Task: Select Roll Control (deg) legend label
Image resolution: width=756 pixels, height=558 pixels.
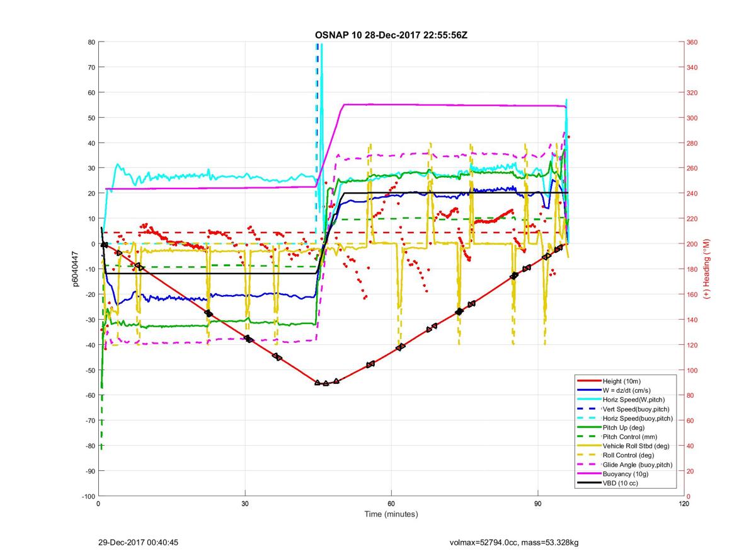Action: [627, 455]
